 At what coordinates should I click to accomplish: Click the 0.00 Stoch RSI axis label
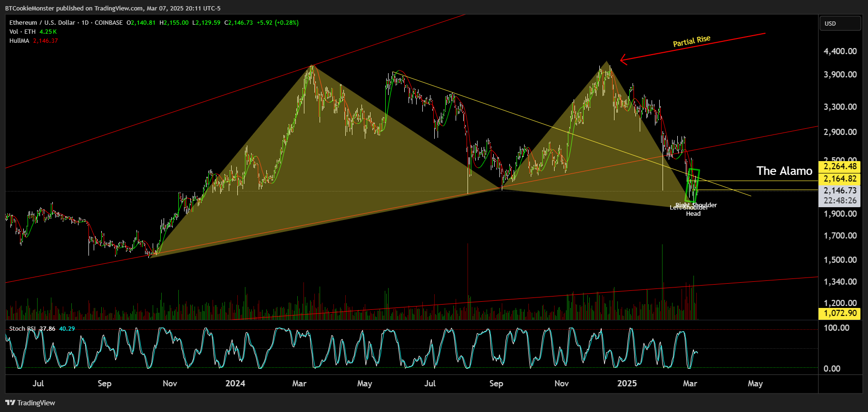tap(832, 368)
